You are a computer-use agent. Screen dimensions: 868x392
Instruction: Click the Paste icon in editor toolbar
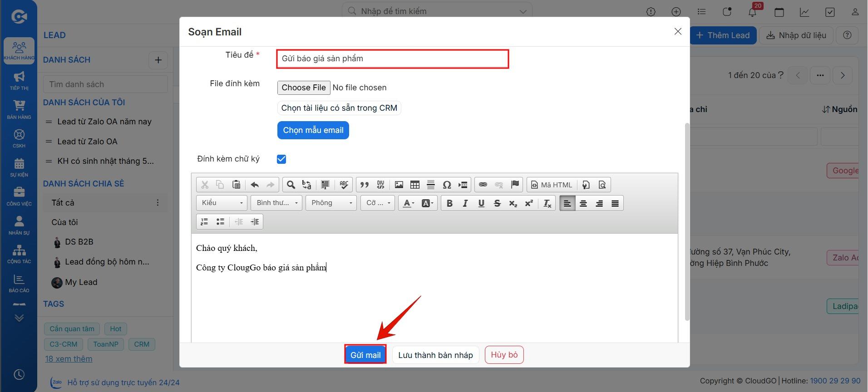(236, 185)
